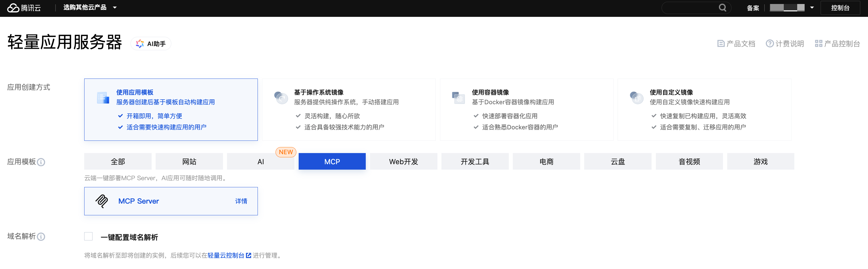The image size is (868, 269).
Task: Click the 产品控制台 grid icon
Action: pos(819,44)
